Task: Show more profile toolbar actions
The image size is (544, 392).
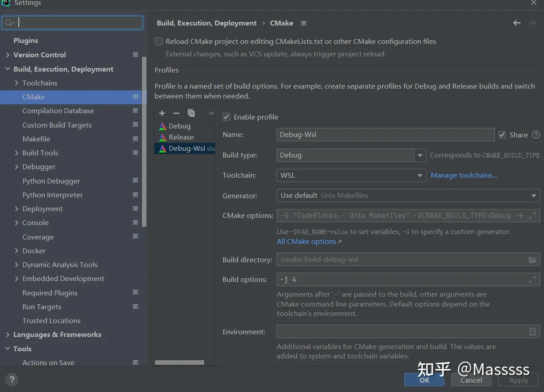Action: coord(211,113)
